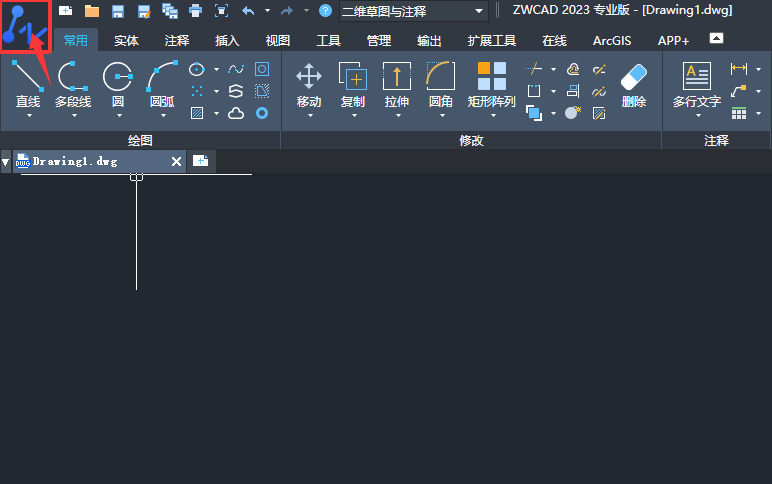This screenshot has width=772, height=484.
Task: Collapse the ribbon with up-arrow button
Action: tap(716, 38)
